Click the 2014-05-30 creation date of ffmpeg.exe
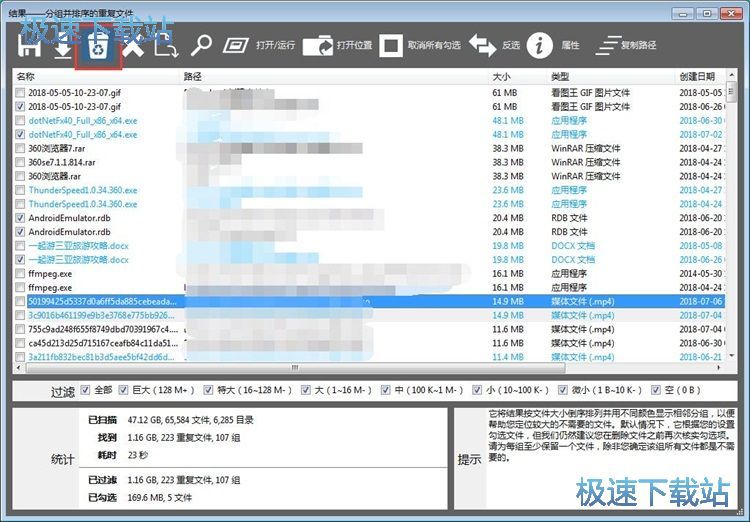 coord(702,274)
